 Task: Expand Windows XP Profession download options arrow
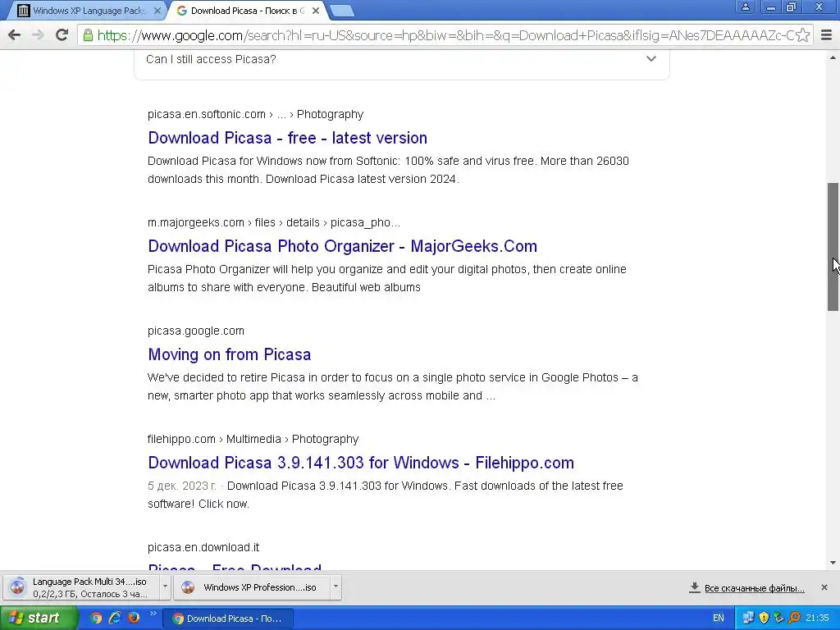[x=336, y=587]
